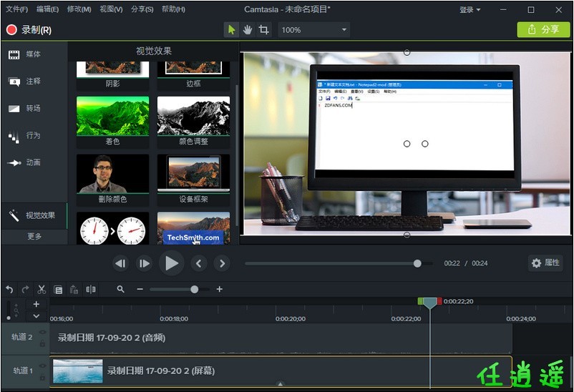Viewport: 574px width, 392px height.
Task: Add a new track with plus button
Action: pyautogui.click(x=37, y=304)
